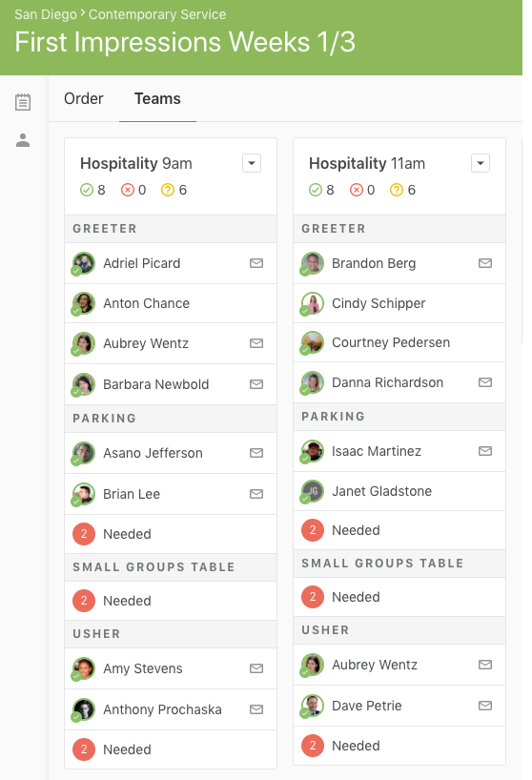
Task: Click email icon next to Dave Petrie
Action: pyautogui.click(x=485, y=706)
